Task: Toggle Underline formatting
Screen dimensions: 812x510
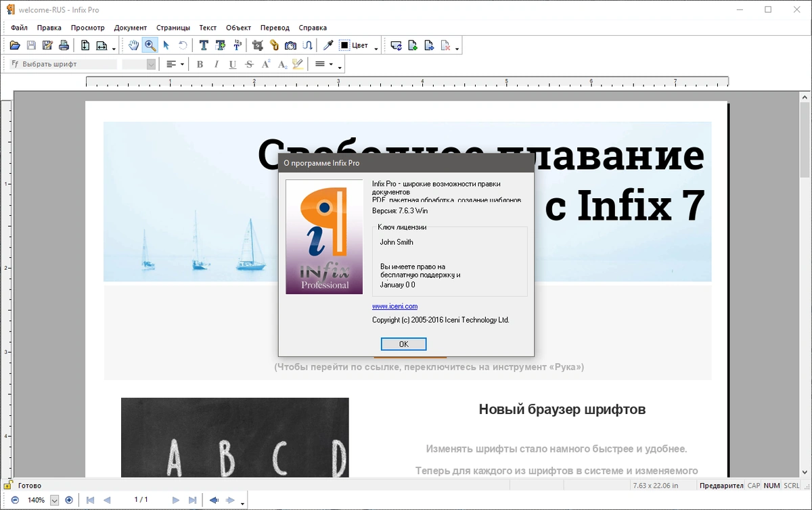Action: (233, 64)
